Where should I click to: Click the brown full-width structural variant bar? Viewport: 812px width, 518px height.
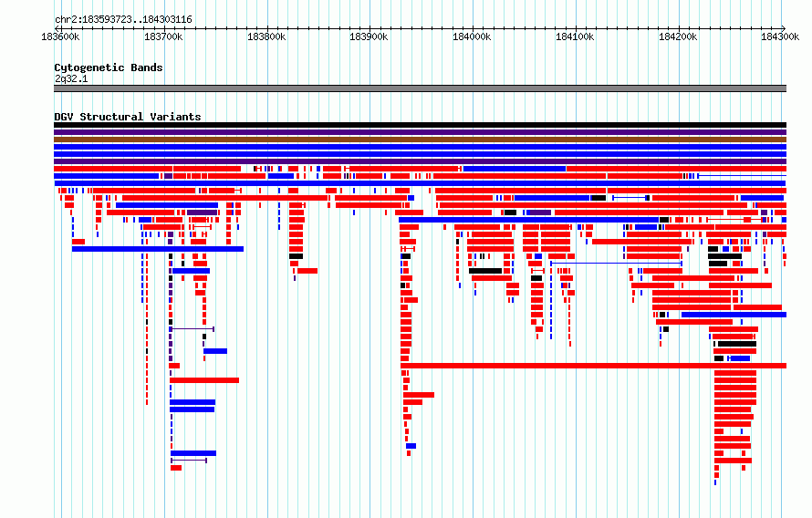(420, 140)
